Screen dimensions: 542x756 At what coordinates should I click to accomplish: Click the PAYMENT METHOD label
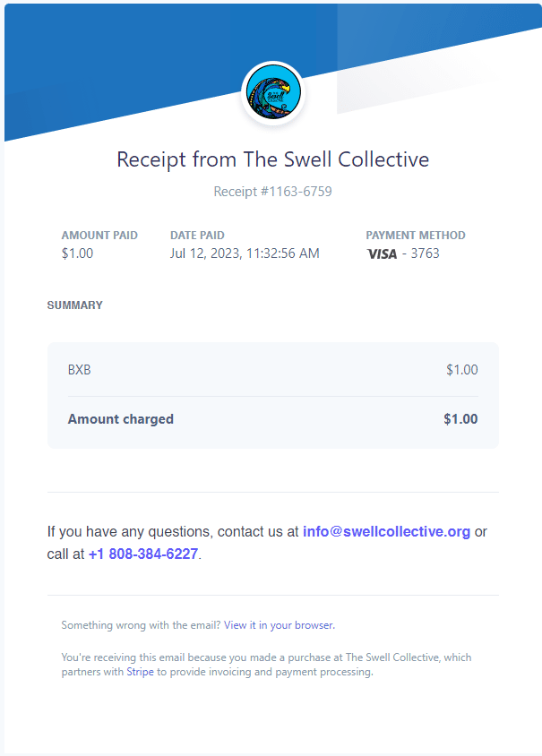[416, 236]
